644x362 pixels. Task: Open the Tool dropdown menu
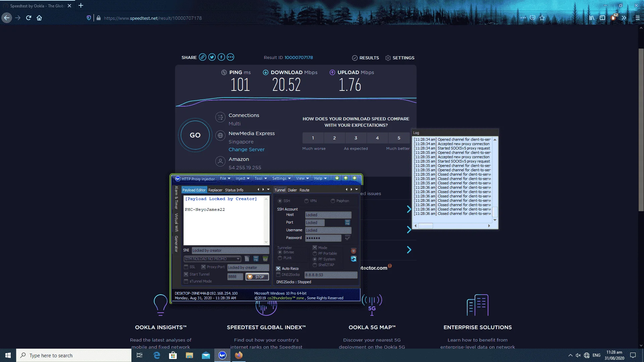(x=261, y=179)
